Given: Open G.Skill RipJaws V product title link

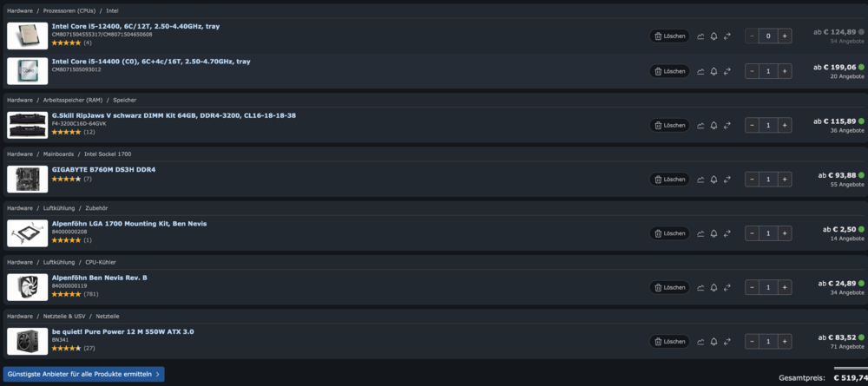Looking at the screenshot, I should (174, 115).
